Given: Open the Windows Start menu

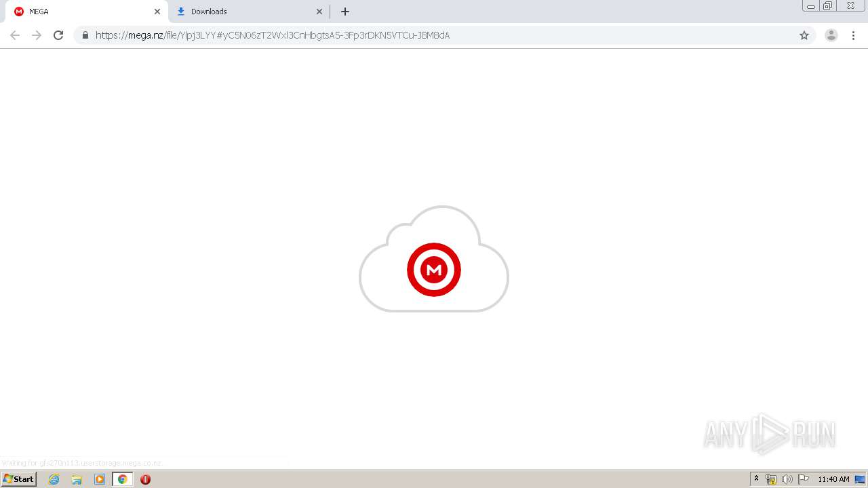Looking at the screenshot, I should (18, 479).
